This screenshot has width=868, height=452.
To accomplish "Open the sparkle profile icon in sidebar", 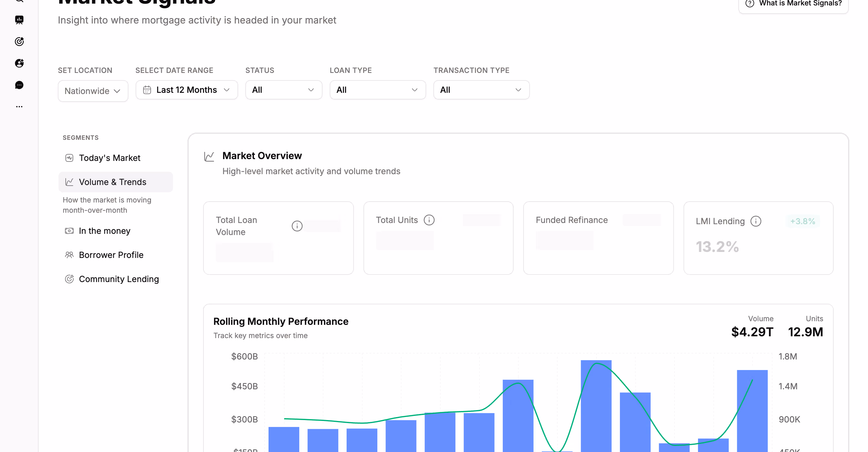I will point(19,63).
